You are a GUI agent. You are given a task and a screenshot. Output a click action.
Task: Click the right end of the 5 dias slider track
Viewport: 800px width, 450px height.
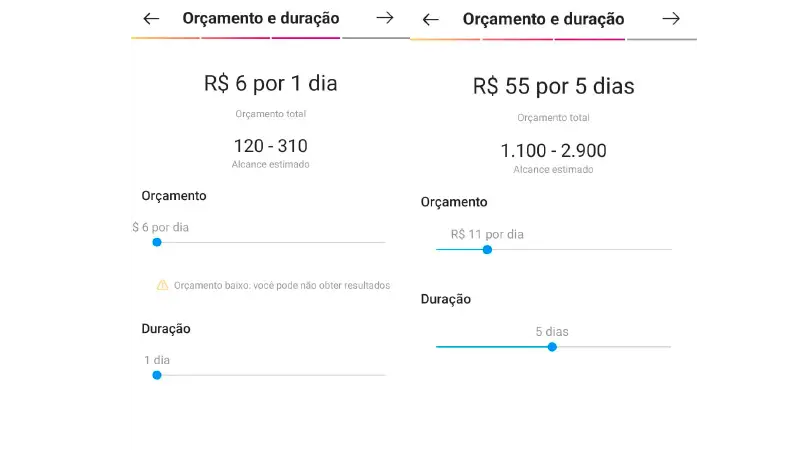tap(668, 347)
